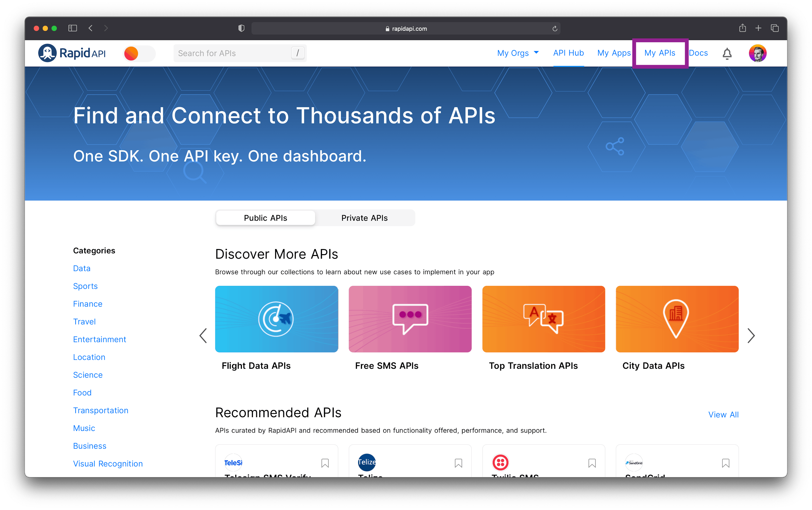Viewport: 812px width, 510px height.
Task: Open the Sports category
Action: coord(85,286)
